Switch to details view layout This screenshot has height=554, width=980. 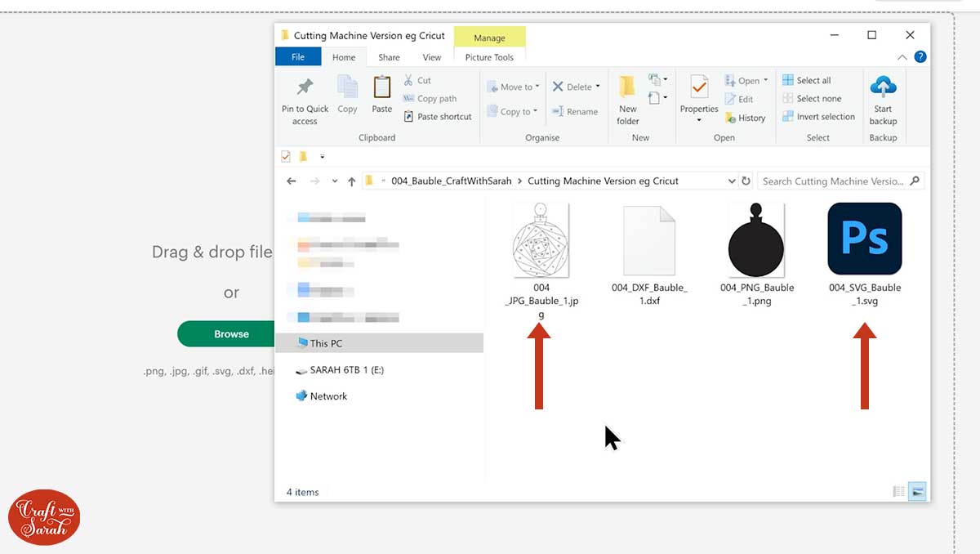[x=899, y=492]
